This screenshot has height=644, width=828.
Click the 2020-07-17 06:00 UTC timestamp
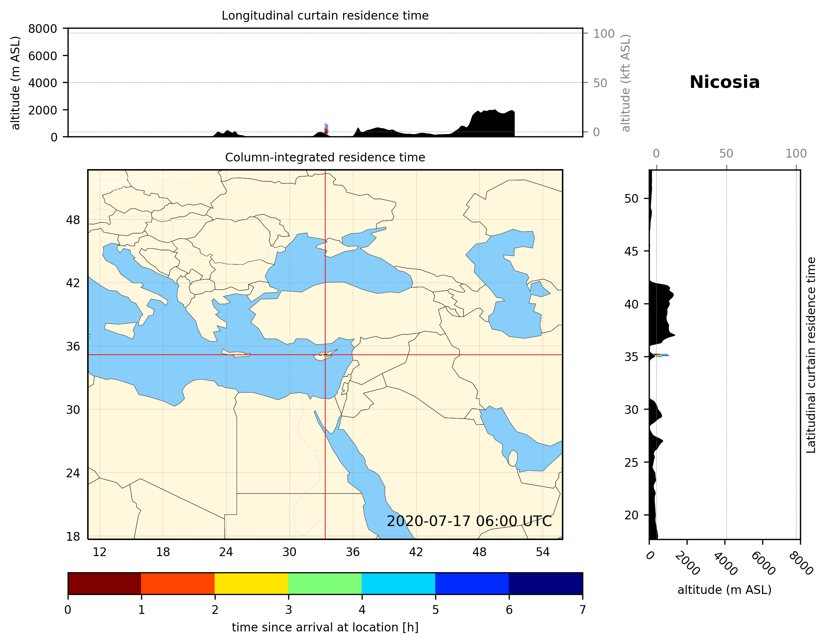click(x=469, y=521)
